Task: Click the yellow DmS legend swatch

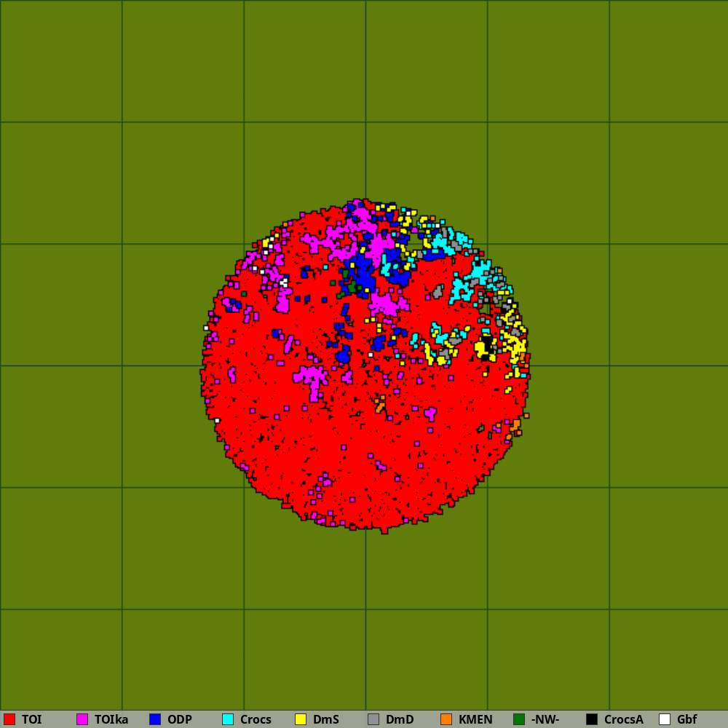Action: tap(301, 719)
